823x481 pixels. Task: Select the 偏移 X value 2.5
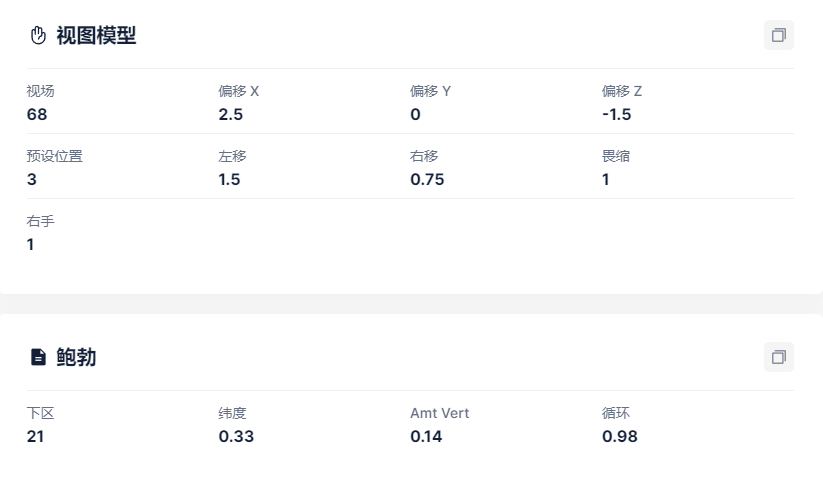click(x=231, y=114)
